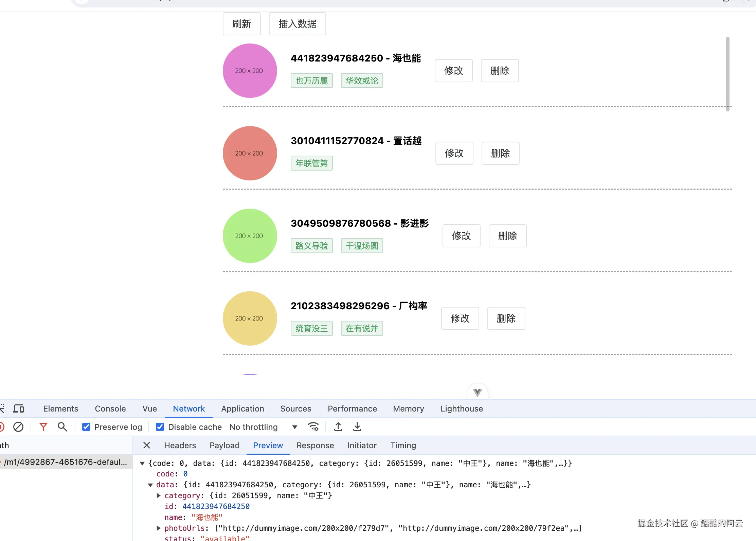Click title 441823947684250 - 海也能

click(356, 58)
